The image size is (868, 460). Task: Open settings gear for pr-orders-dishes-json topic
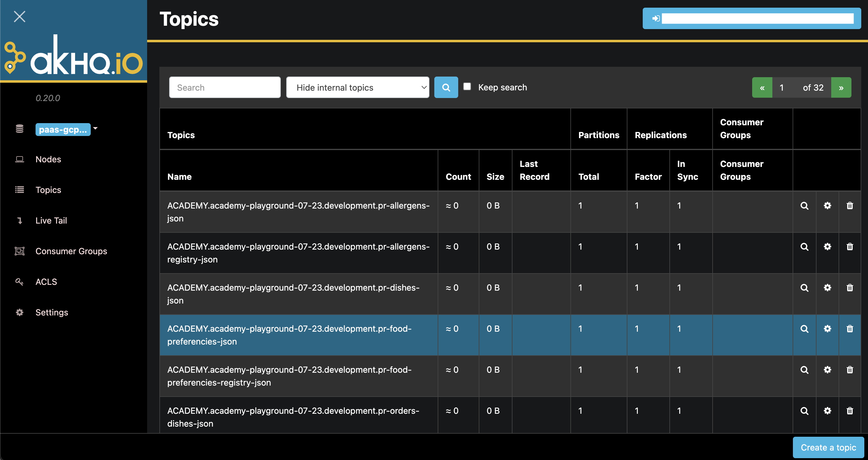coord(827,411)
